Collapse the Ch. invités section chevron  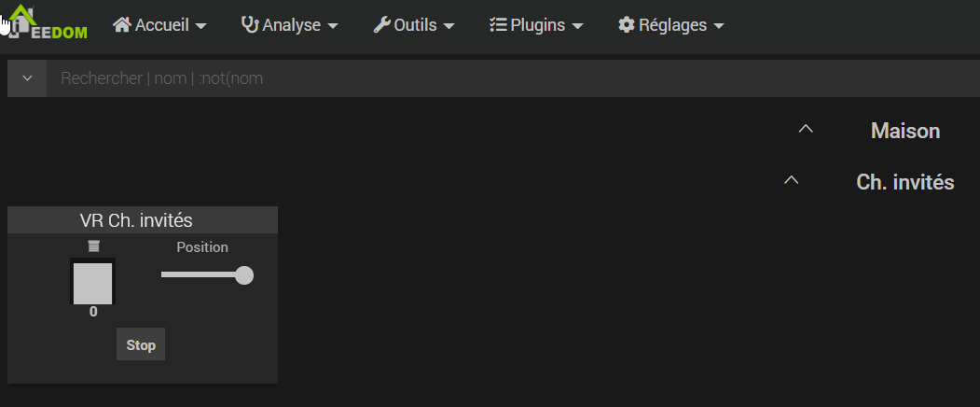click(x=792, y=180)
